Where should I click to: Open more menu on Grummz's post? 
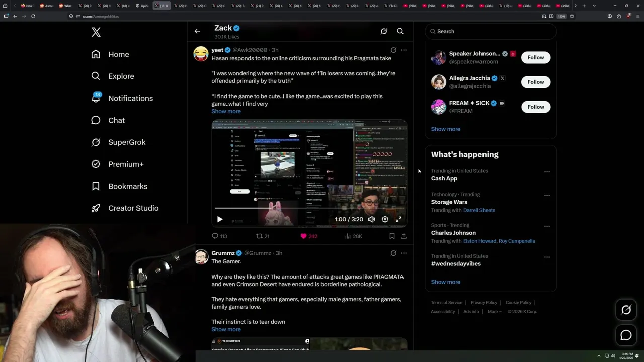pos(404,253)
